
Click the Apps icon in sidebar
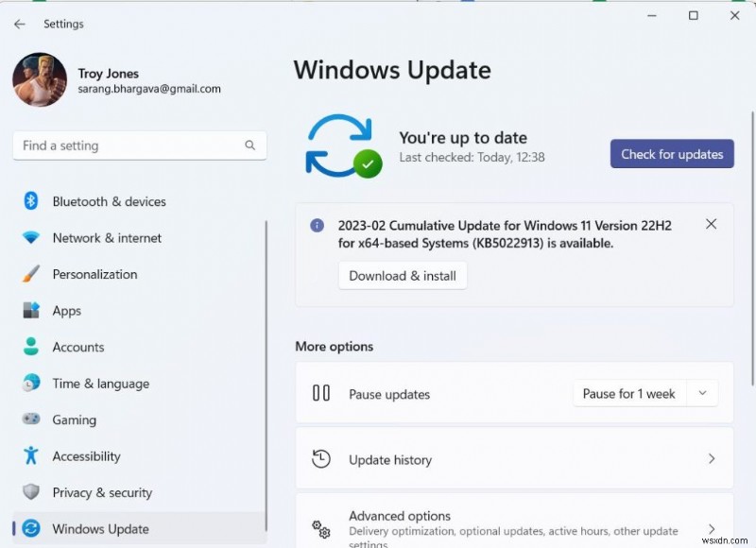coord(31,310)
